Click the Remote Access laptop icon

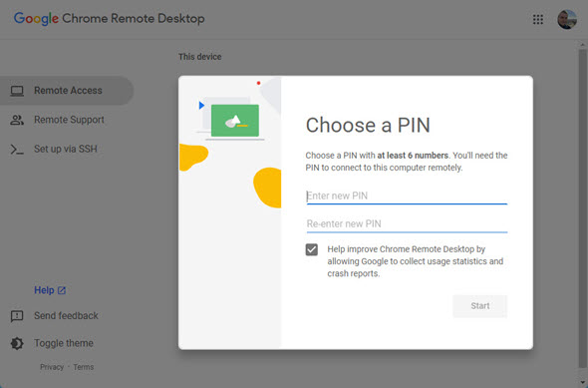tap(17, 91)
